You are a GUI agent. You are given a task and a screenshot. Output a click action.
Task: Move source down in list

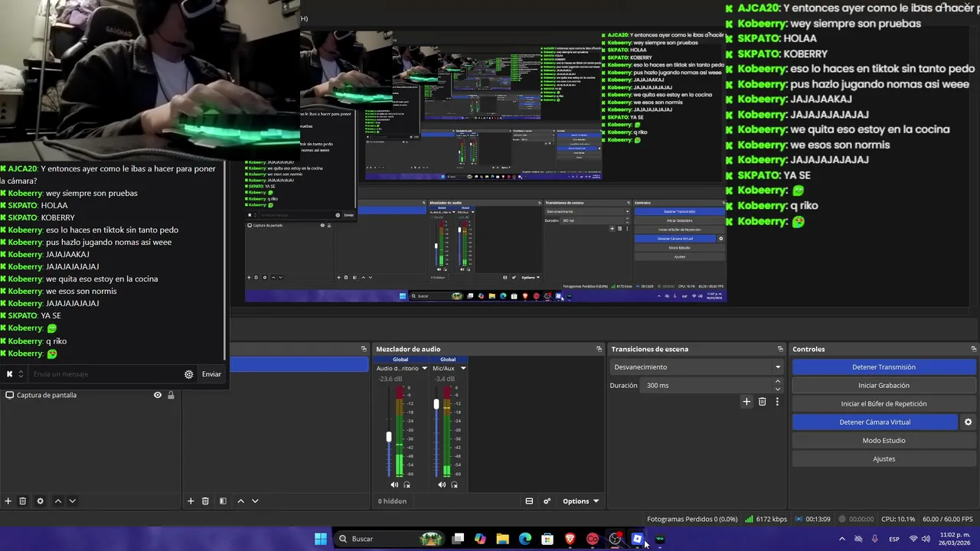tap(255, 501)
